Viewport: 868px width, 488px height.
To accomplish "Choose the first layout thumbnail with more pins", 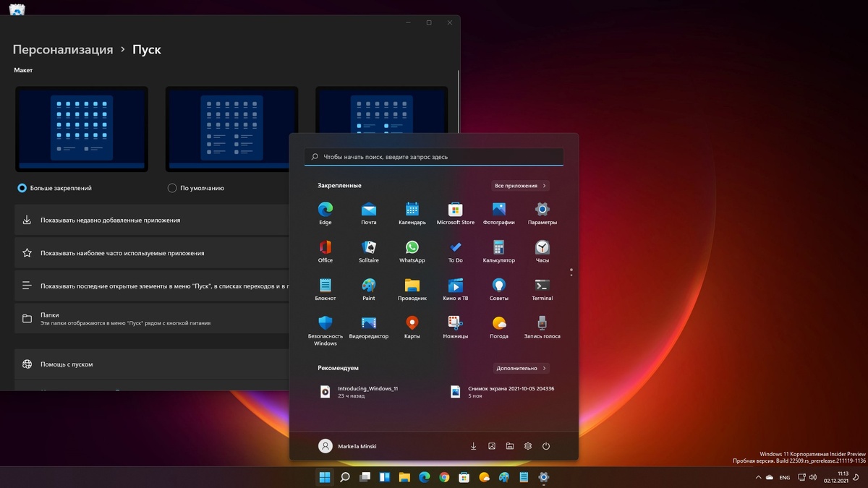I will [82, 129].
